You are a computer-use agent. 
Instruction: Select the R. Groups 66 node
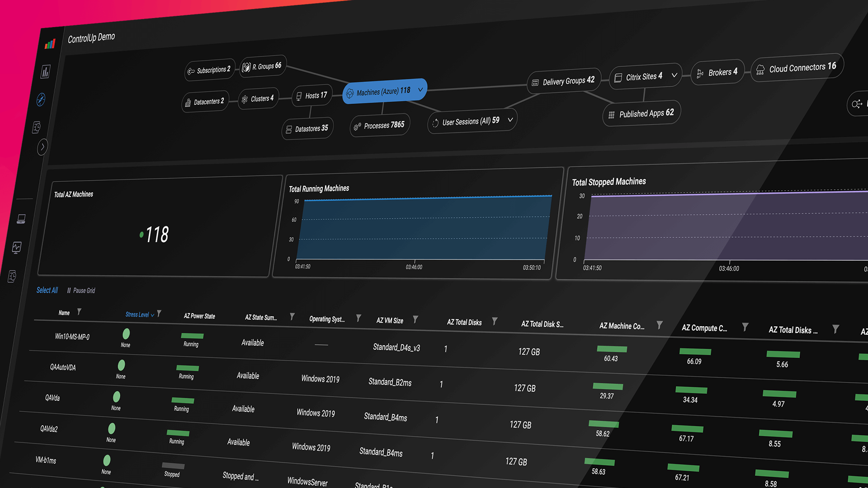[x=263, y=66]
